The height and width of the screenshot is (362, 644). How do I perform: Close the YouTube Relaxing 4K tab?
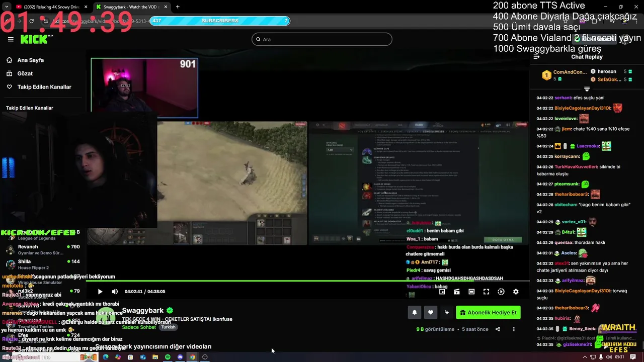[x=86, y=7]
